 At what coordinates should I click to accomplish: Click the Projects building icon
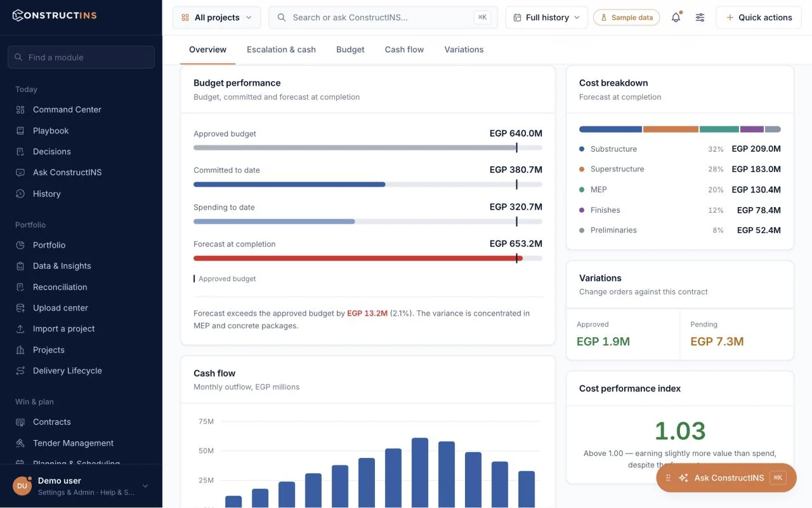click(x=20, y=350)
